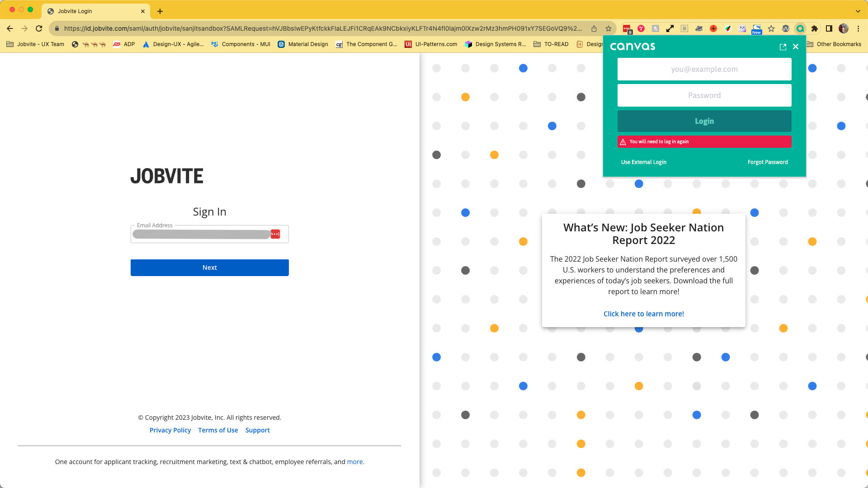Click the LastPass extension icon showing badge 9

626,28
